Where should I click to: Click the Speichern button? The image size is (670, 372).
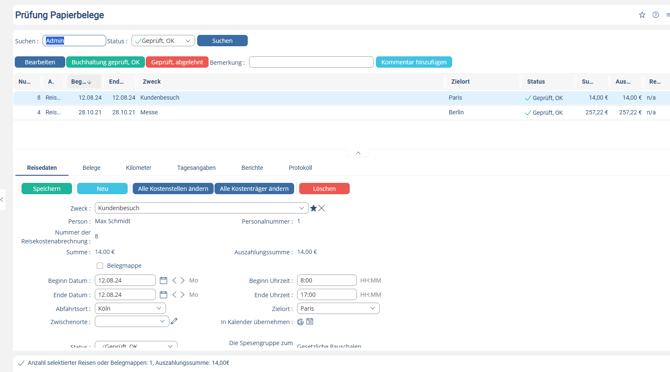point(47,189)
